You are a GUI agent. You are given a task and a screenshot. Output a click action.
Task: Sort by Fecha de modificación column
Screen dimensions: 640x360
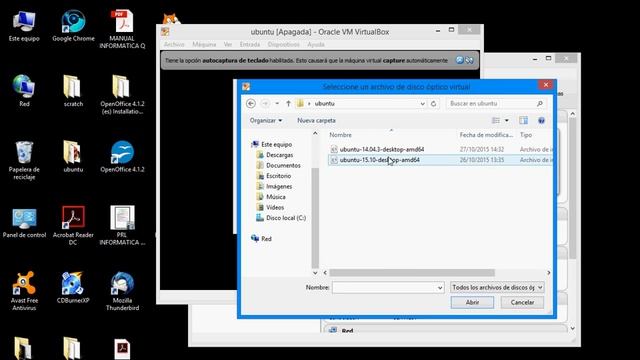pos(486,135)
